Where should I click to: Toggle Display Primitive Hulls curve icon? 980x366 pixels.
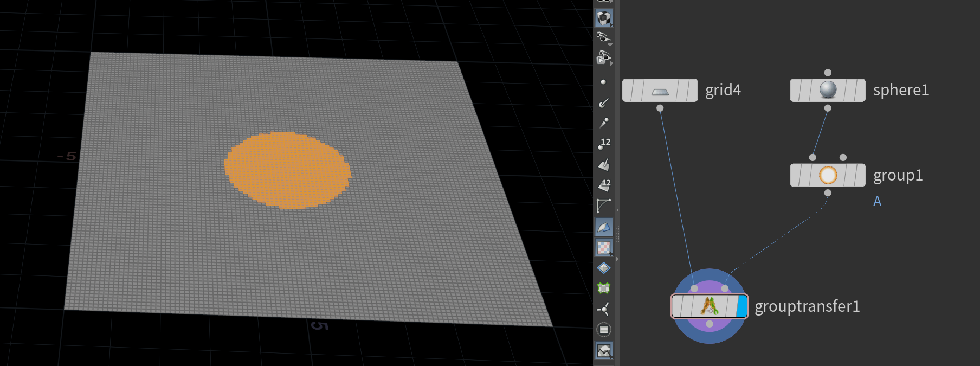[603, 206]
